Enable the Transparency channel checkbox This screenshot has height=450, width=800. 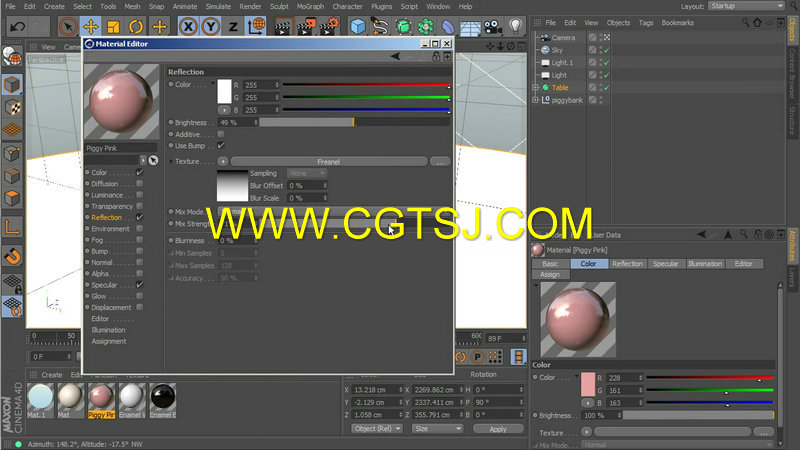[140, 206]
